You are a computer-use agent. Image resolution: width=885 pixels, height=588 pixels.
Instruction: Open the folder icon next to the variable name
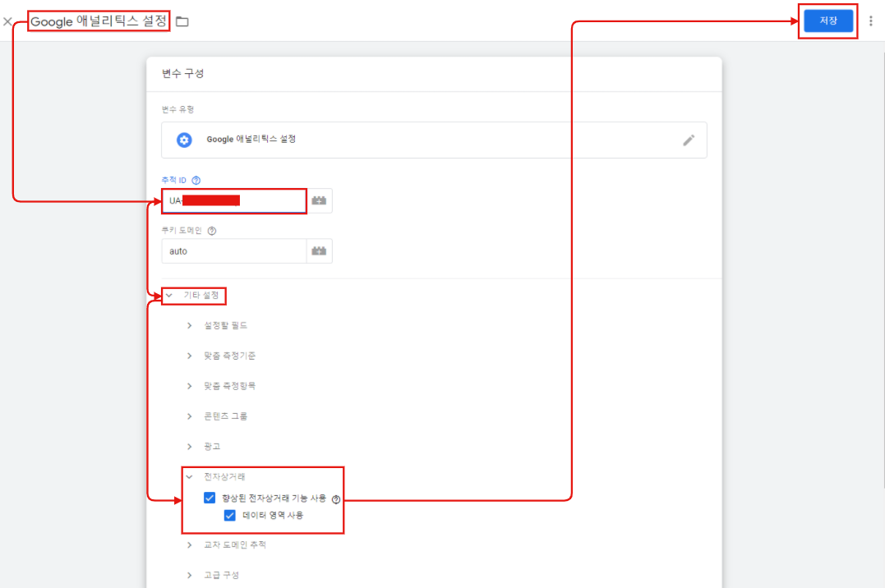pos(182,21)
